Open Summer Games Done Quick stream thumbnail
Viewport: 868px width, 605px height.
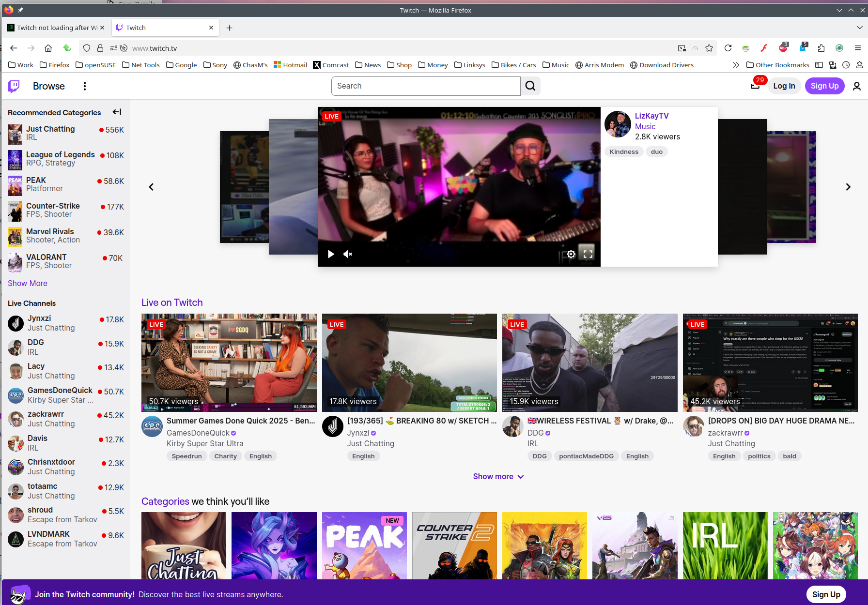pos(229,363)
